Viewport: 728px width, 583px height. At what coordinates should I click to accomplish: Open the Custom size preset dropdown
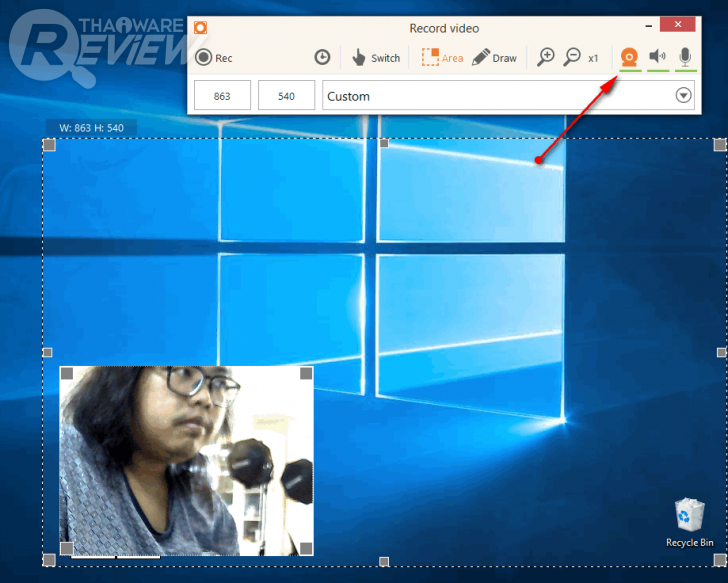pyautogui.click(x=508, y=96)
